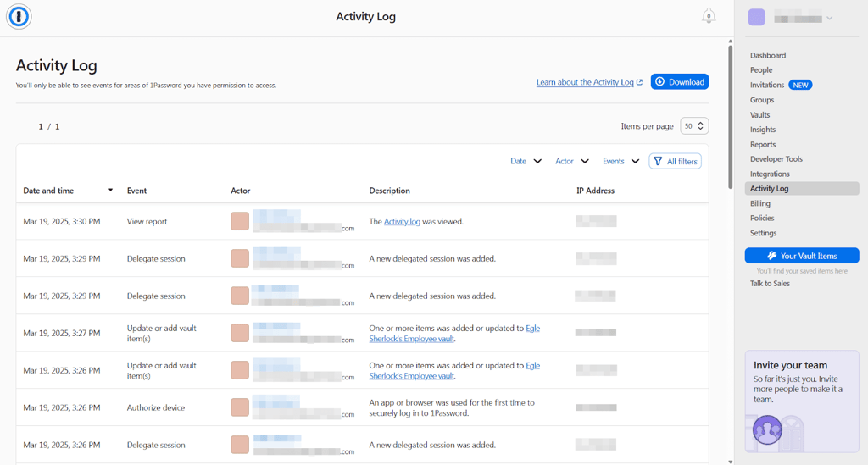Select the 'Authorize device' event cell
The height and width of the screenshot is (465, 868).
coord(156,408)
